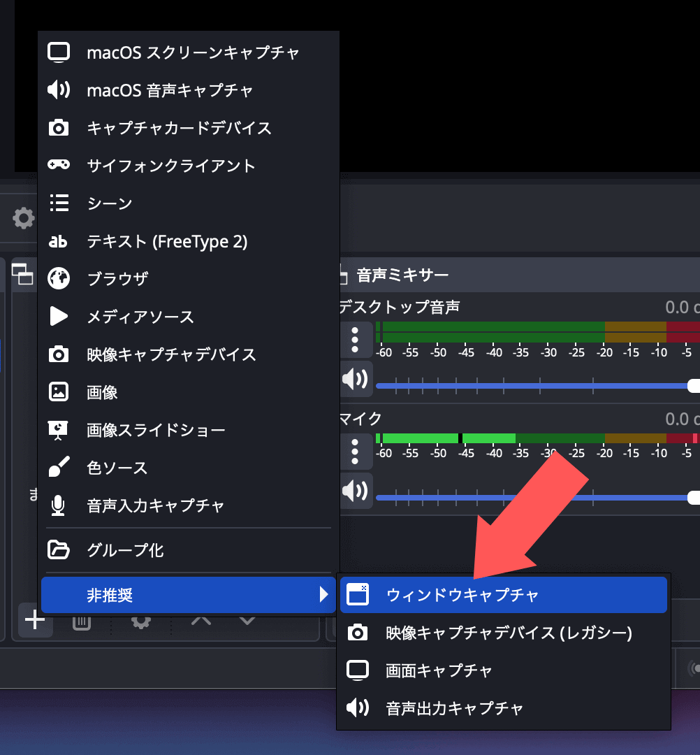Viewport: 700px width, 755px height.
Task: Add a 画像 source
Action: point(189,392)
